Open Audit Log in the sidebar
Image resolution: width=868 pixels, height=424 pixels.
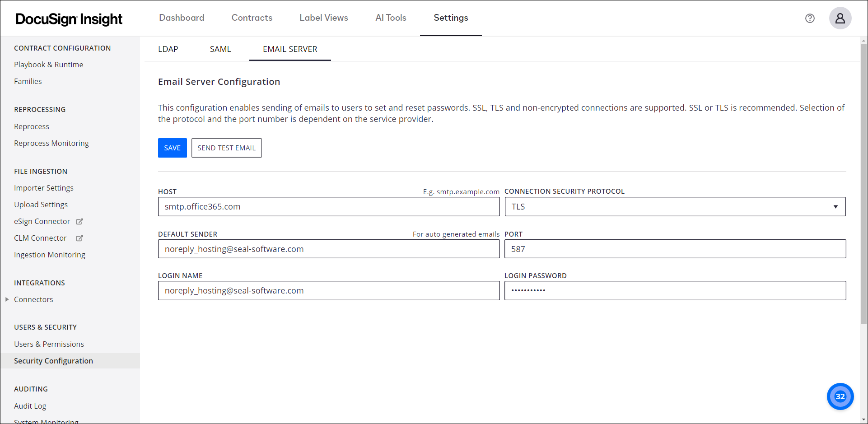[x=30, y=406]
